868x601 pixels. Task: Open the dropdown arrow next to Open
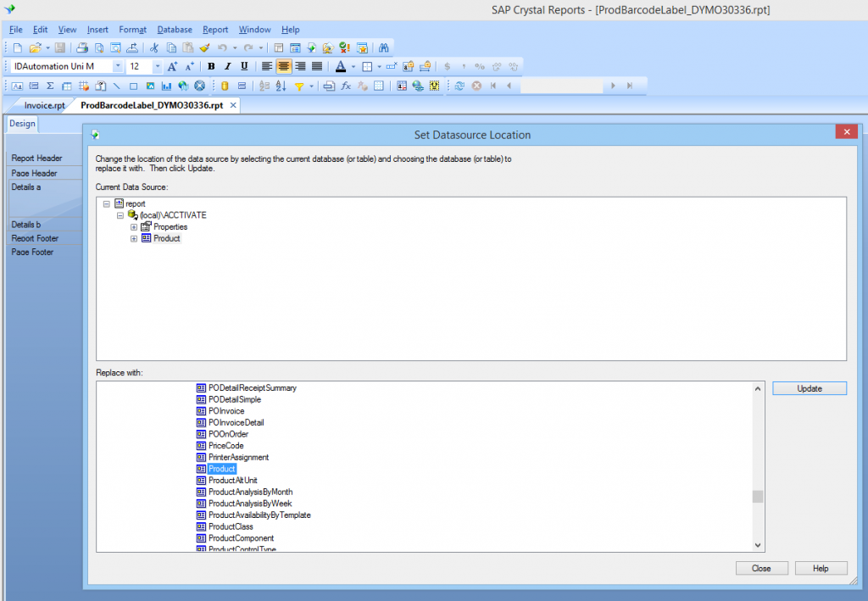(x=47, y=48)
